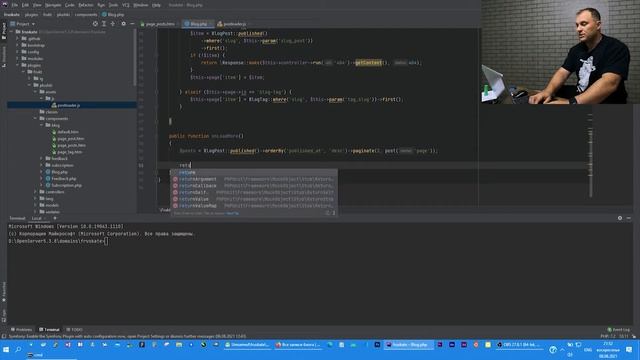Open the File menu
The width and height of the screenshot is (640, 360).
[15, 5]
